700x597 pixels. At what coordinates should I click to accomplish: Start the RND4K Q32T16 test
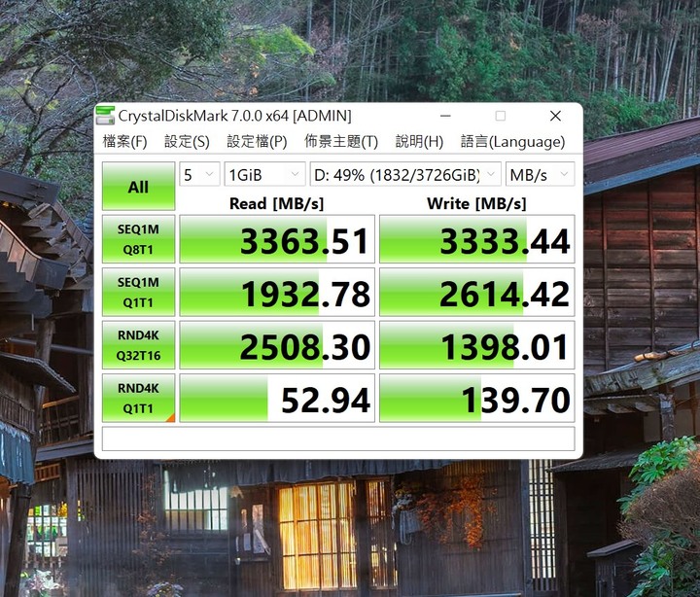point(138,345)
